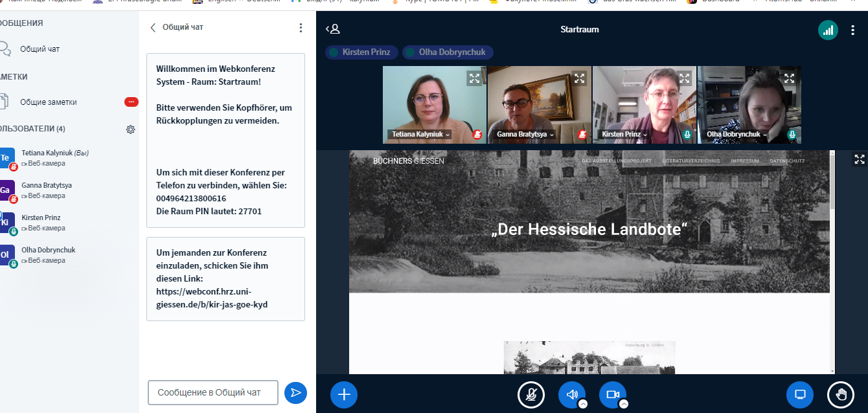Open the chat options three-dot menu
The width and height of the screenshot is (868, 413).
(x=301, y=28)
